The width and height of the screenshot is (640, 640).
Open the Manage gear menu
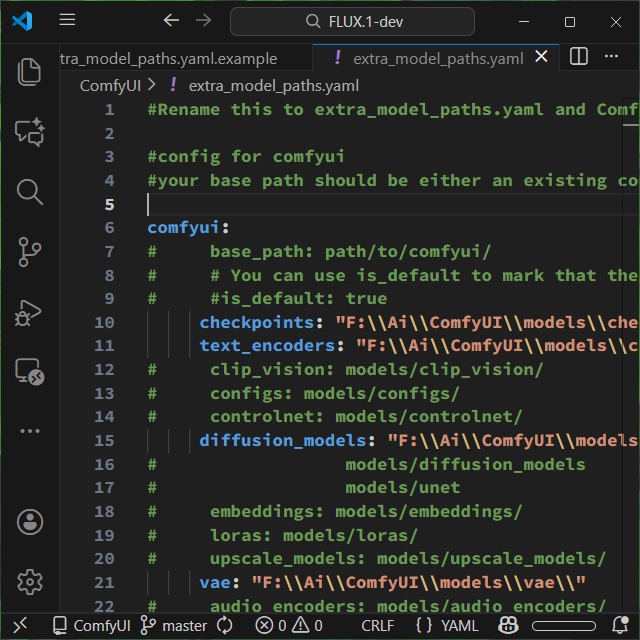pos(29,581)
